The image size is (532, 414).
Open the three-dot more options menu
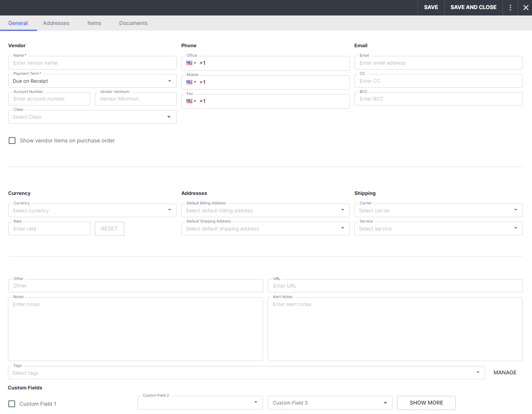click(510, 8)
